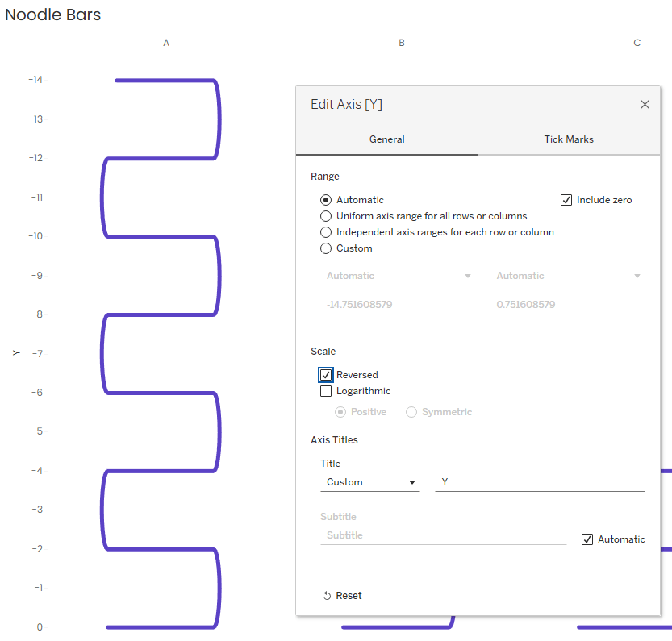This screenshot has width=672, height=641.
Task: Switch to the Tick Marks tab
Action: click(568, 139)
